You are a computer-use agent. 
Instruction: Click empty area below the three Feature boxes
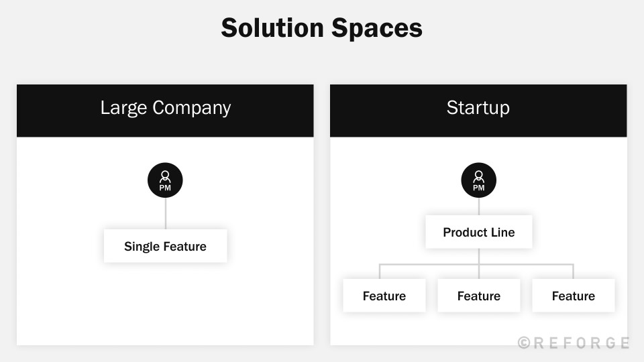pyautogui.click(x=478, y=328)
